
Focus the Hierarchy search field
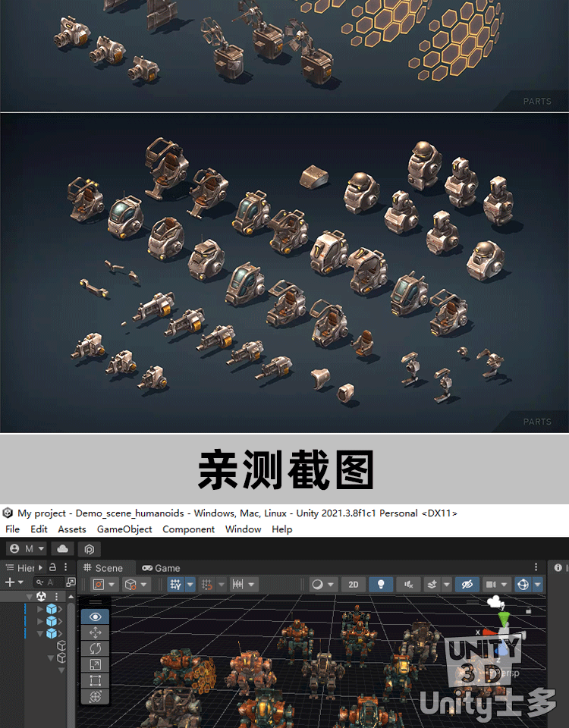[49, 582]
